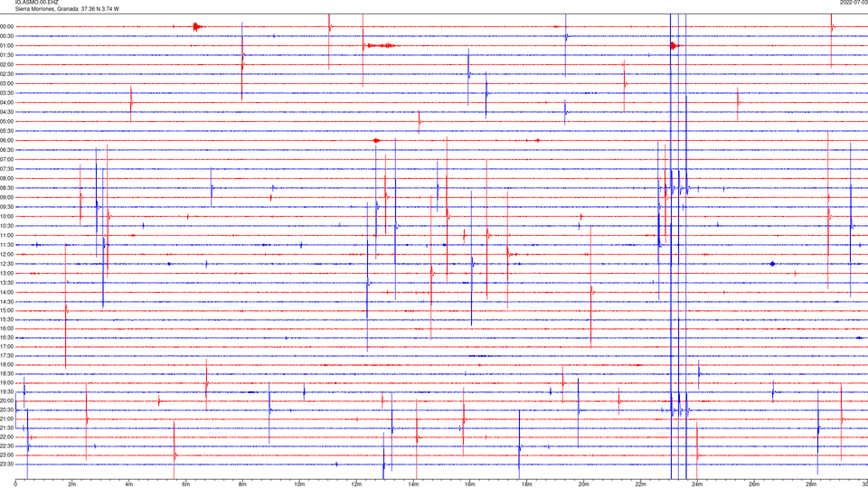
Task: Select the 6m axis tick label
Action: (185, 484)
